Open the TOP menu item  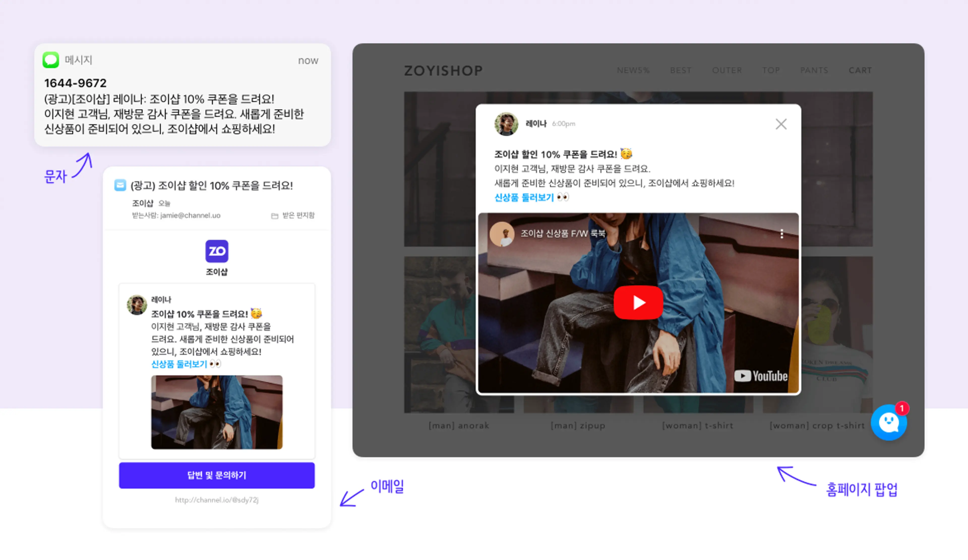click(x=771, y=70)
